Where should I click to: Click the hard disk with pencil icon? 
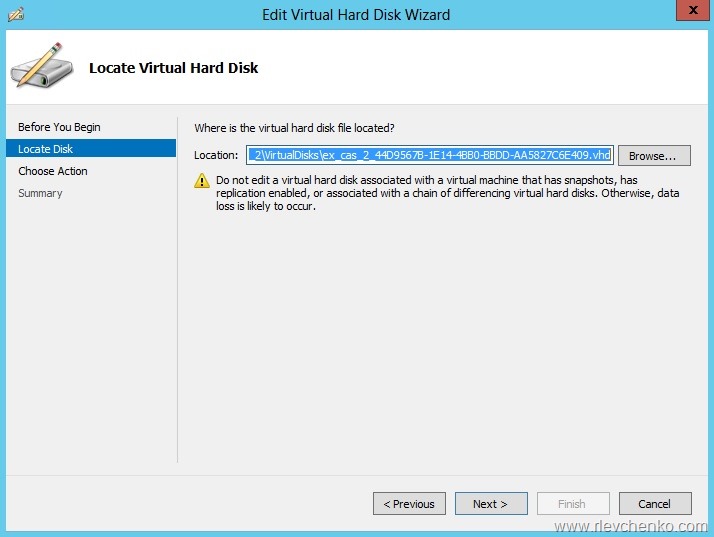(41, 65)
